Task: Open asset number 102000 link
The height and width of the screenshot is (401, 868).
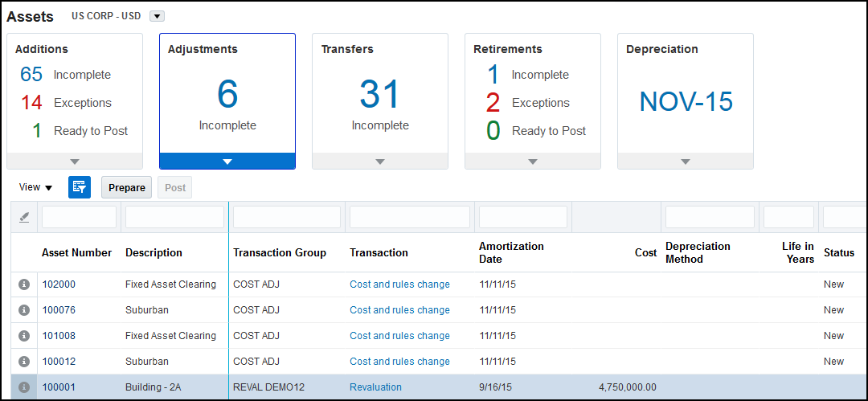Action: [59, 284]
